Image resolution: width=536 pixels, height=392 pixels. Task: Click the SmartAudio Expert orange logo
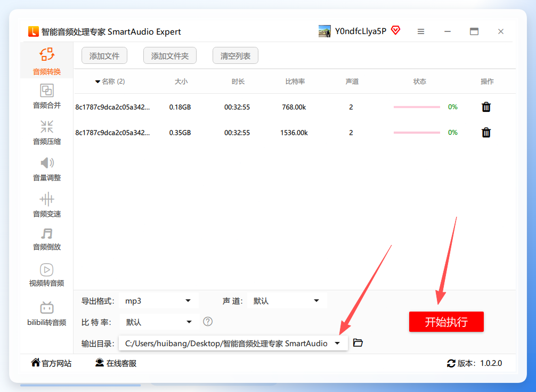33,31
